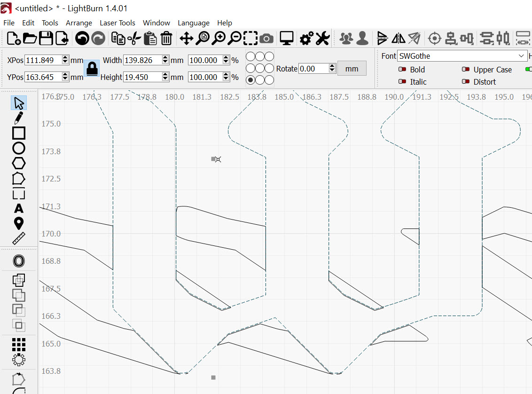Activate the Ellipse drawing tool

point(18,148)
